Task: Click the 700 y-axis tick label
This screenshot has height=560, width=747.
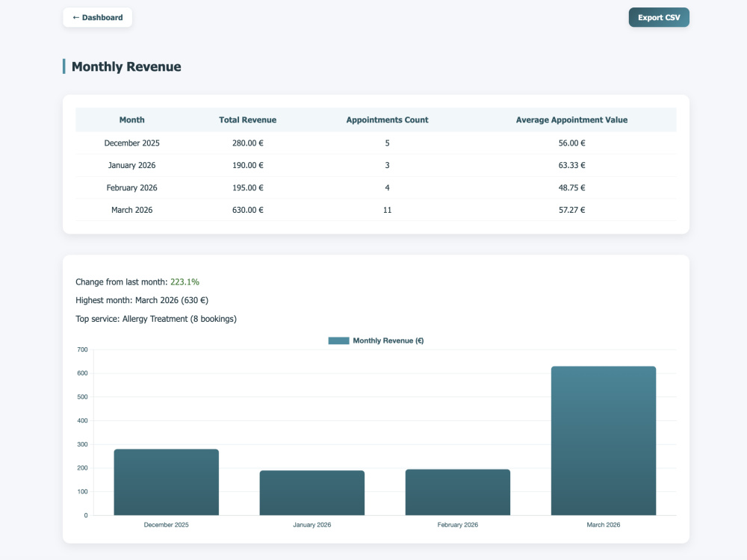Action: pyautogui.click(x=82, y=349)
